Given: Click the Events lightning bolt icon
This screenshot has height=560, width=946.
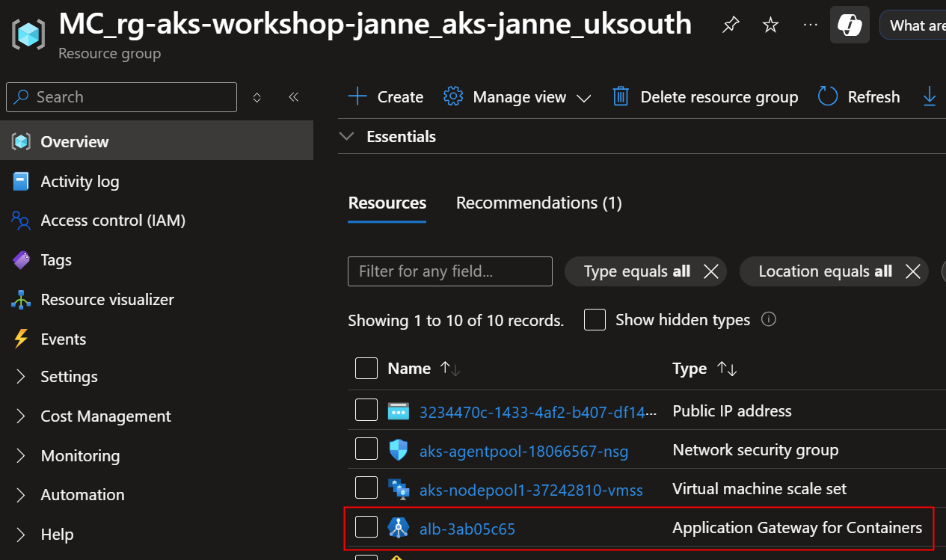Looking at the screenshot, I should (x=21, y=339).
